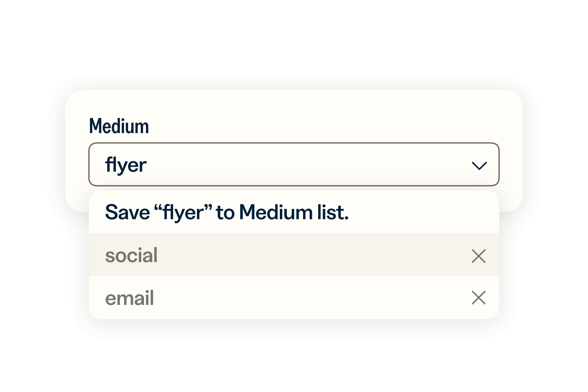Collapse the Medium dropdown list

point(479,165)
